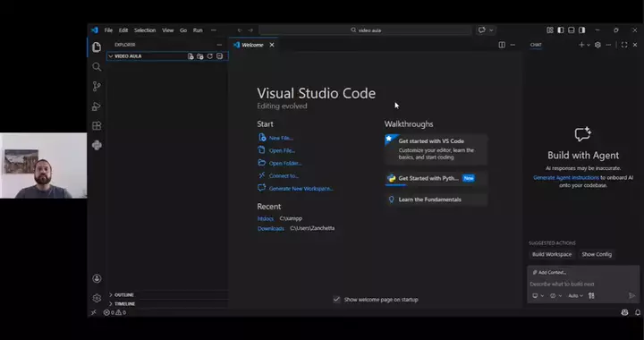644x340 pixels.
Task: Open the chat session target dropdown
Action: [x=538, y=295]
